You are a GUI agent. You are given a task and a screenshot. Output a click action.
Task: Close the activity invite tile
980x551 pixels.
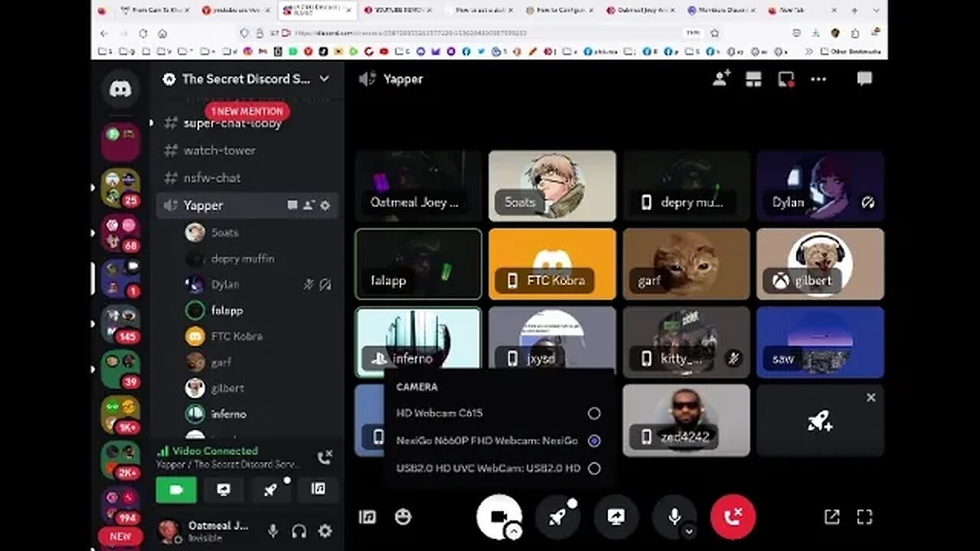[x=871, y=397]
